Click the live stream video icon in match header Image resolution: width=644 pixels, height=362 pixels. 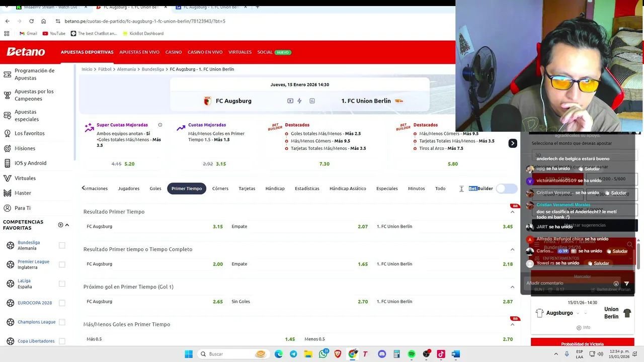click(x=290, y=101)
